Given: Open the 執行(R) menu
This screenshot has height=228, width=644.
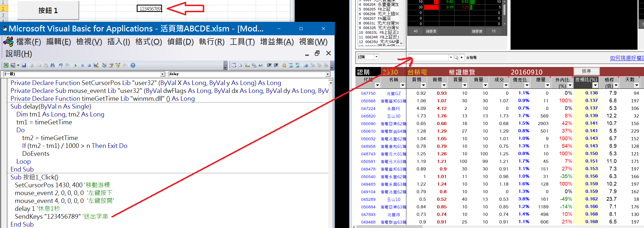Looking at the screenshot, I should tap(212, 42).
